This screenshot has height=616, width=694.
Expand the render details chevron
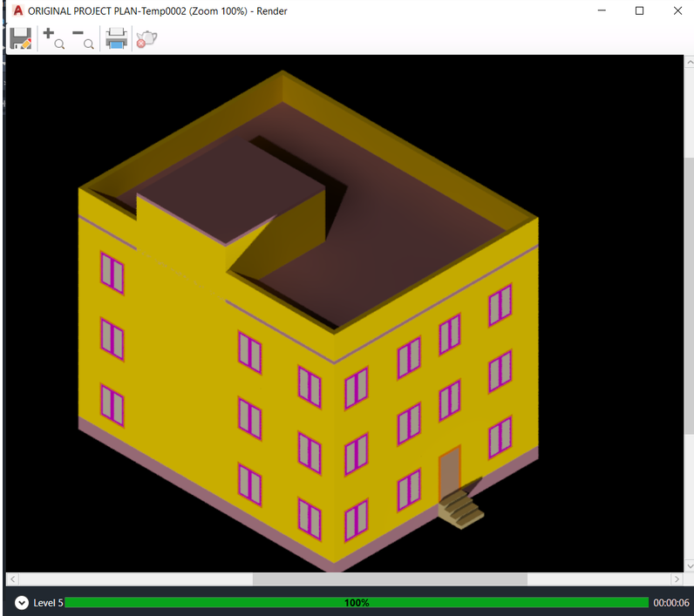click(21, 602)
